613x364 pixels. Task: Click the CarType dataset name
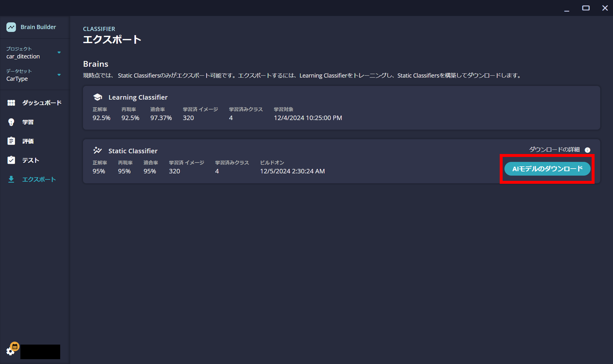[17, 79]
